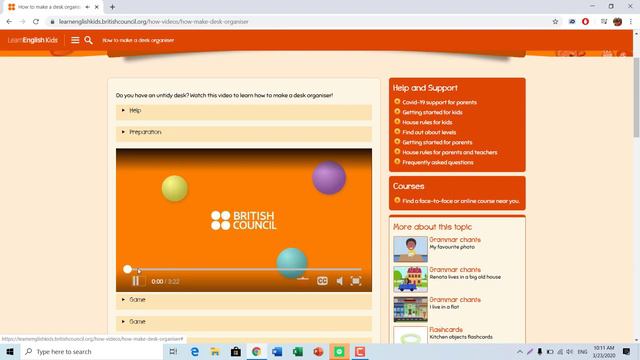Click the white scrubber handle on the video
The height and width of the screenshot is (360, 640).
tap(127, 269)
